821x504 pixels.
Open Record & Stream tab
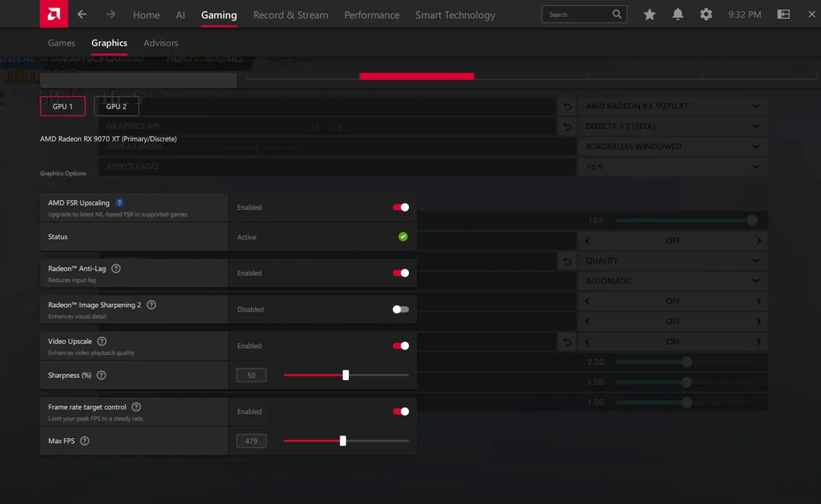click(x=290, y=14)
